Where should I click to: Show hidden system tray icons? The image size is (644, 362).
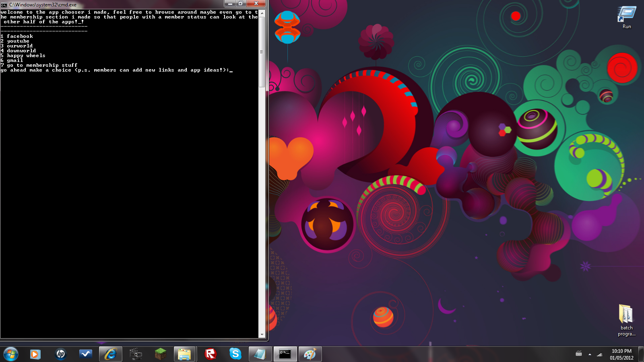[x=590, y=354]
